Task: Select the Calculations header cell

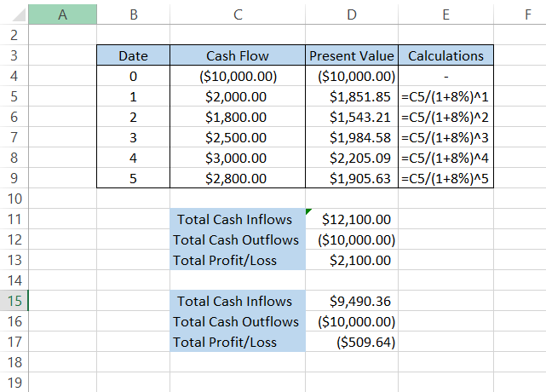Action: (x=445, y=55)
